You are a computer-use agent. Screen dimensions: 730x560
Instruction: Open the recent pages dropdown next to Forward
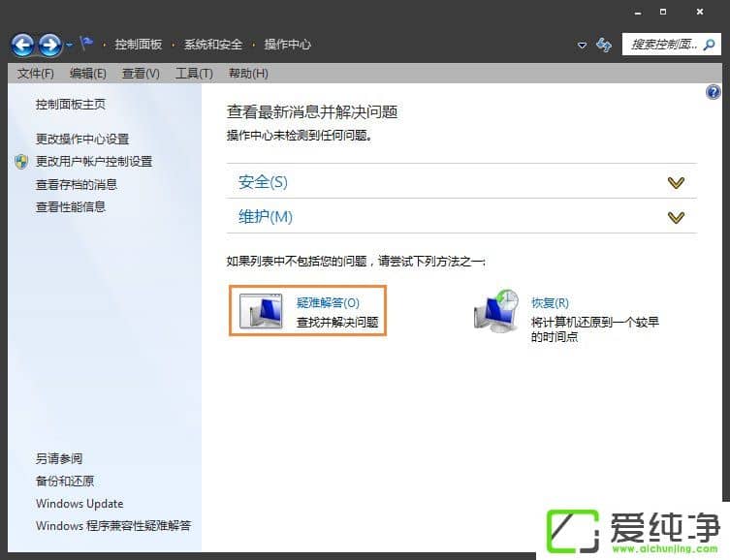coord(70,46)
